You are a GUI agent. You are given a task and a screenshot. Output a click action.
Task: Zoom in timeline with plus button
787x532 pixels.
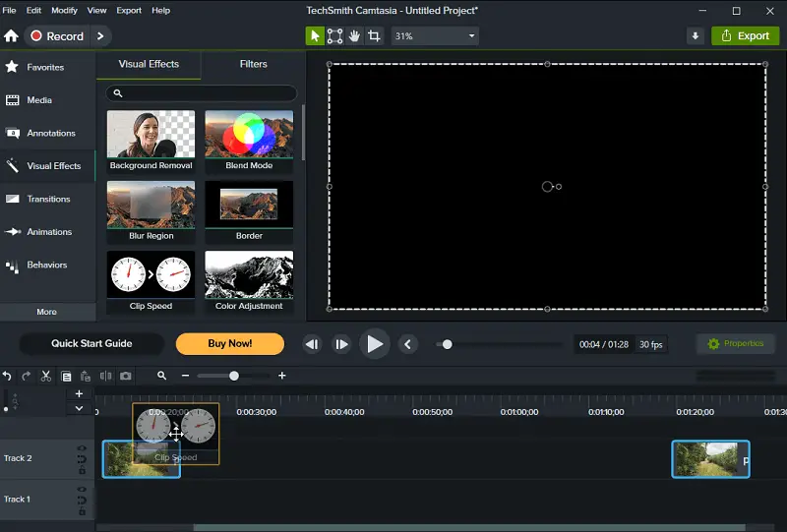(282, 376)
